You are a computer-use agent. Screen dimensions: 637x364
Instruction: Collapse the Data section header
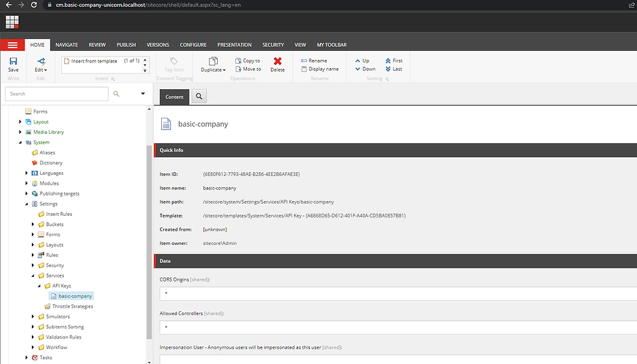pyautogui.click(x=395, y=261)
